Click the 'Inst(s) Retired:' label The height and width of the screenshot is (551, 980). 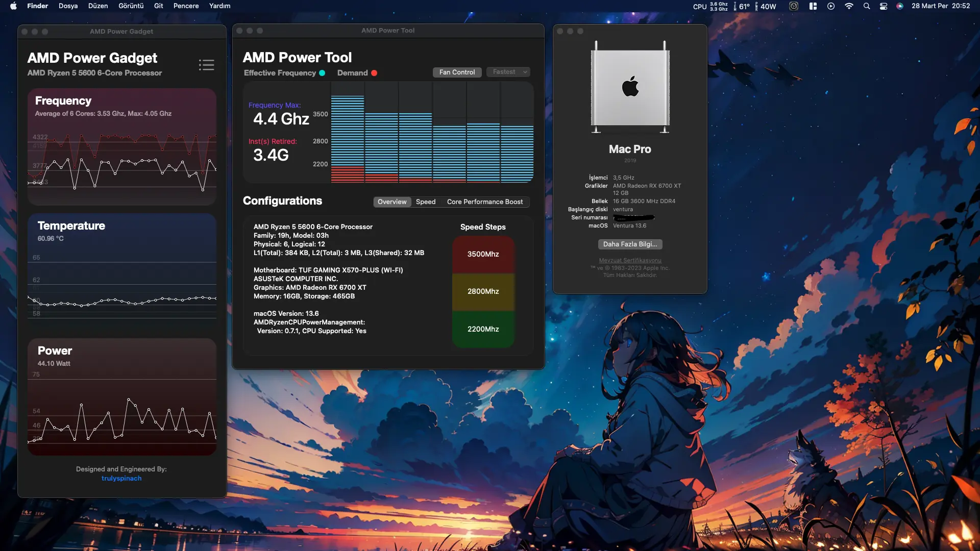click(273, 141)
